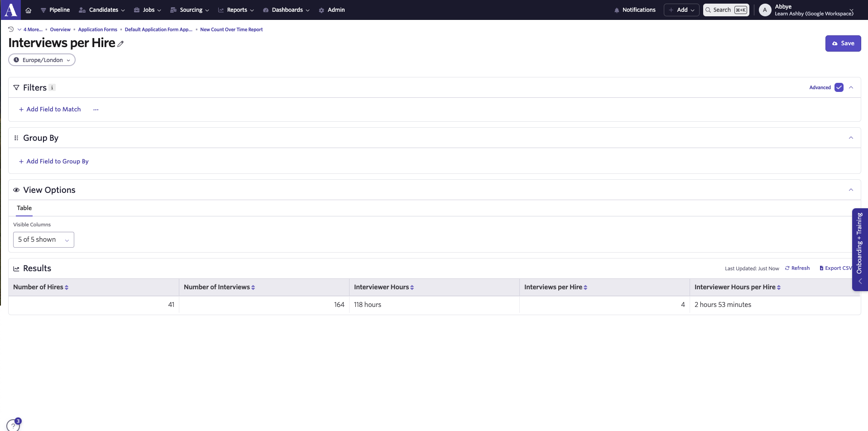Image resolution: width=868 pixels, height=431 pixels.
Task: Toggle the Advanced filters checkbox
Action: coord(839,88)
